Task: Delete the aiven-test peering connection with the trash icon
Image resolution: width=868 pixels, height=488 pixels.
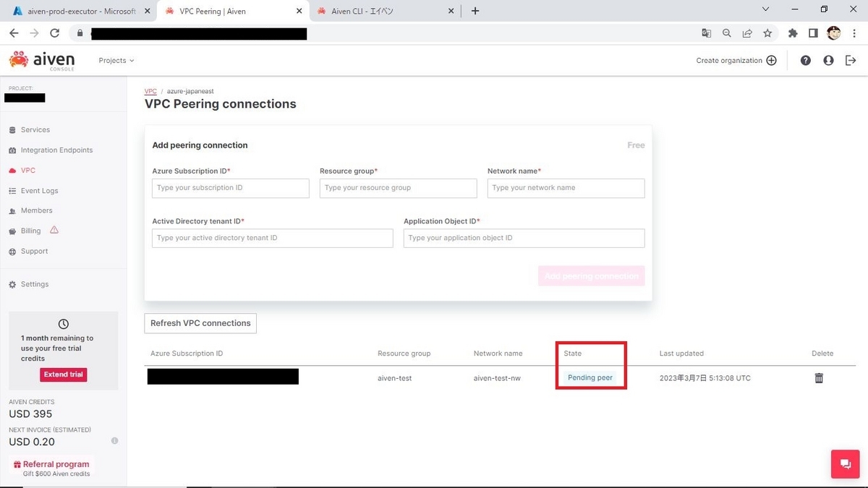Action: (818, 377)
